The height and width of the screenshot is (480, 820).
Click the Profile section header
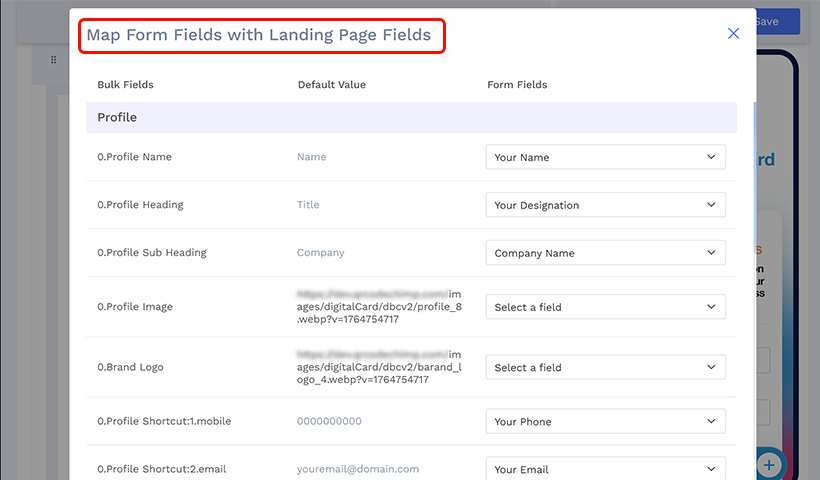click(x=410, y=118)
